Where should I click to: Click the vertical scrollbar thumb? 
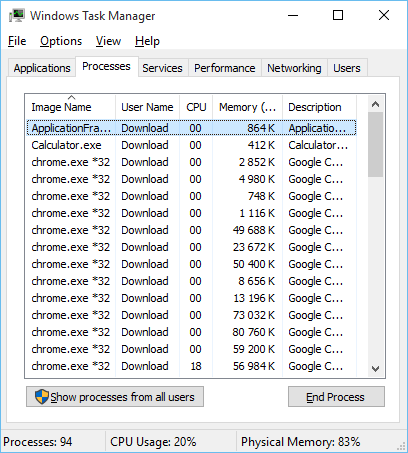[x=376, y=144]
